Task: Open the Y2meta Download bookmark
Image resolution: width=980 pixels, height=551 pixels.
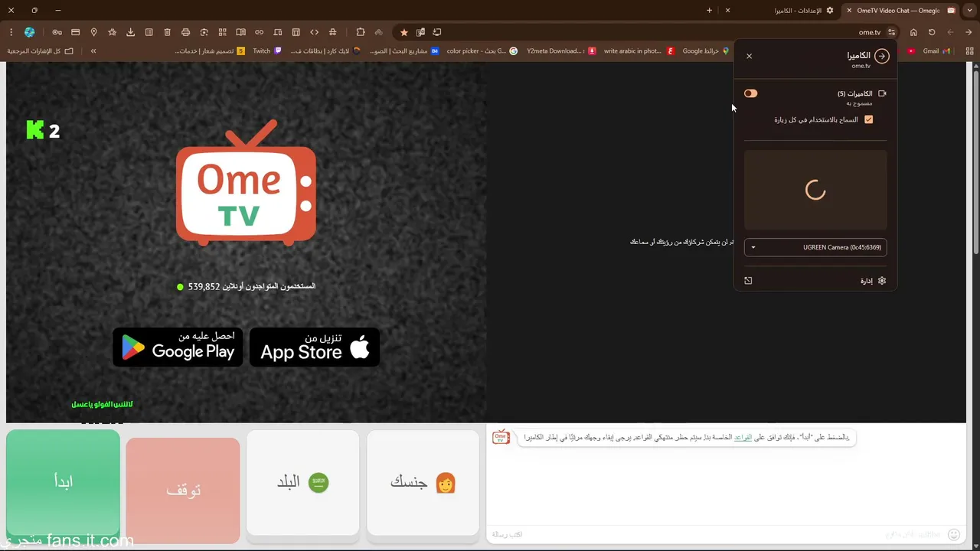Action: [x=560, y=51]
